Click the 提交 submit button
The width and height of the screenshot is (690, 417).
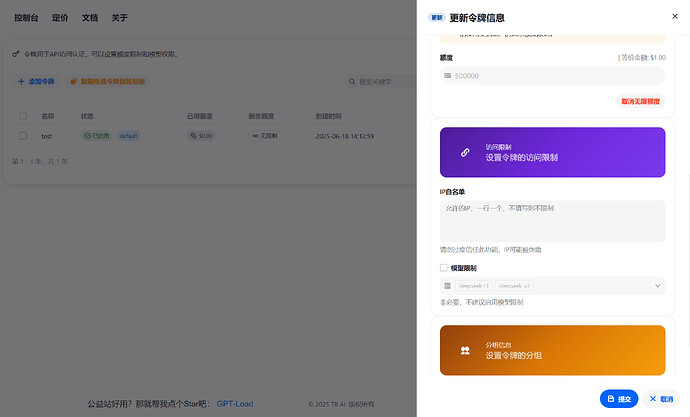(619, 399)
